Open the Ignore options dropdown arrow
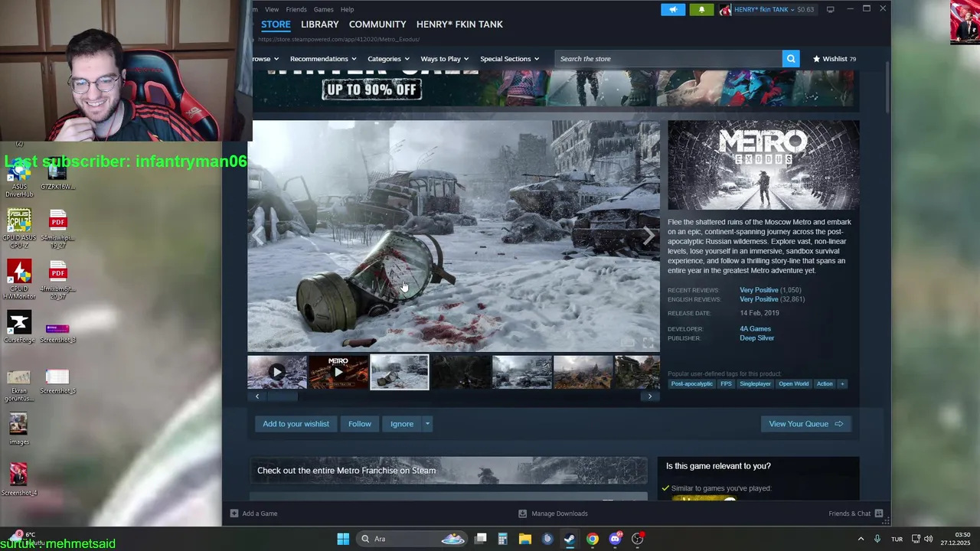This screenshot has height=551, width=980. [x=427, y=424]
